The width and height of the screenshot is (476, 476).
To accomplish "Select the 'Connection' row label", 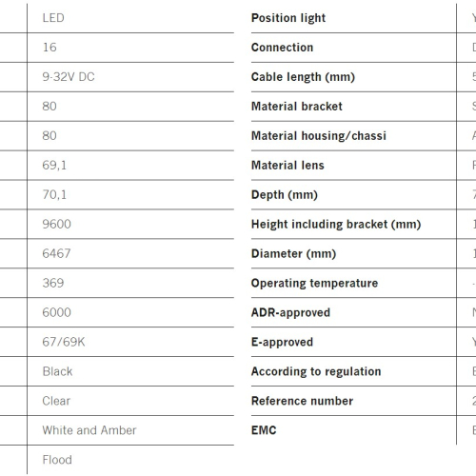I will coord(282,48).
